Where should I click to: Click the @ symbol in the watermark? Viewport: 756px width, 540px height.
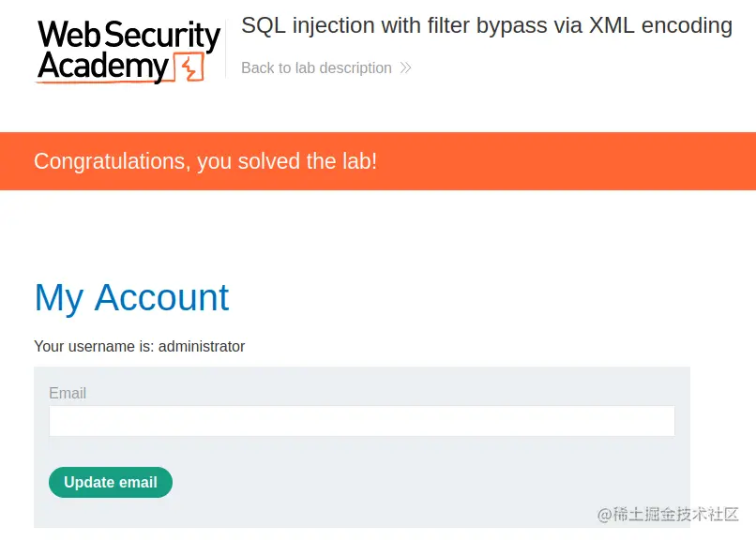tap(605, 515)
